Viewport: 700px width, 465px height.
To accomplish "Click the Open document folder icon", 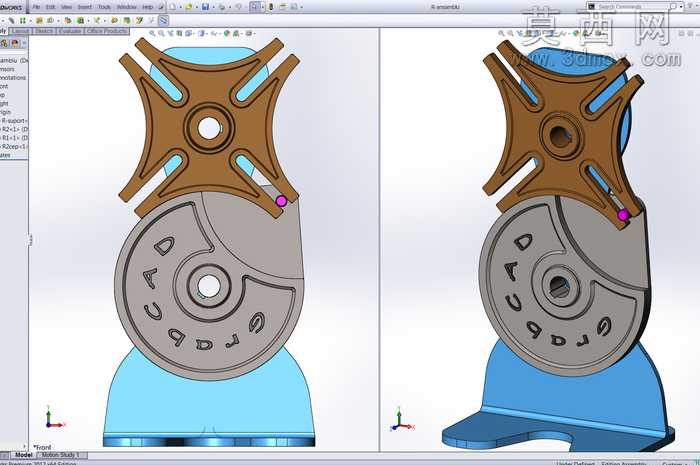I will 189,7.
